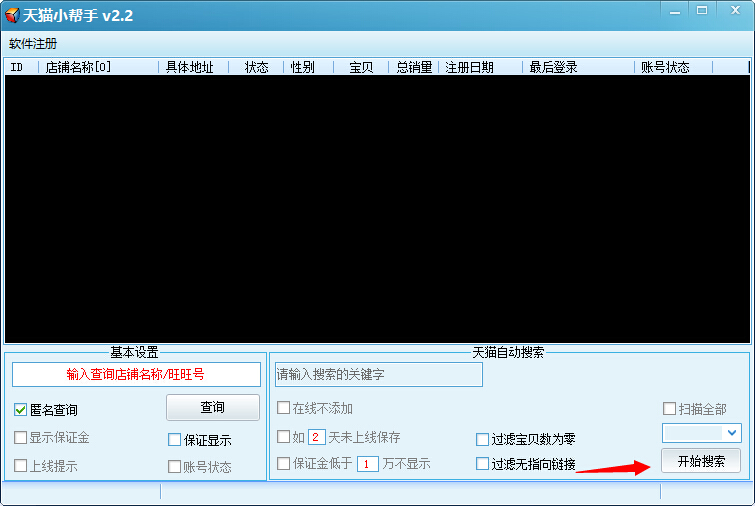This screenshot has width=755, height=506.
Task: Minimize the 天猫小帮手 window
Action: tap(675, 12)
